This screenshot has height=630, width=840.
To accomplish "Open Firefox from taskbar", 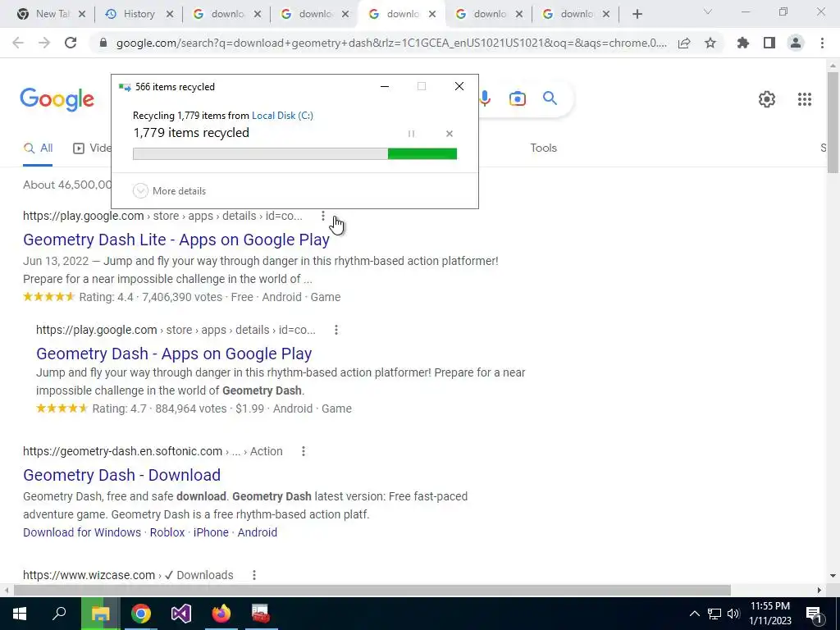I will click(x=221, y=614).
